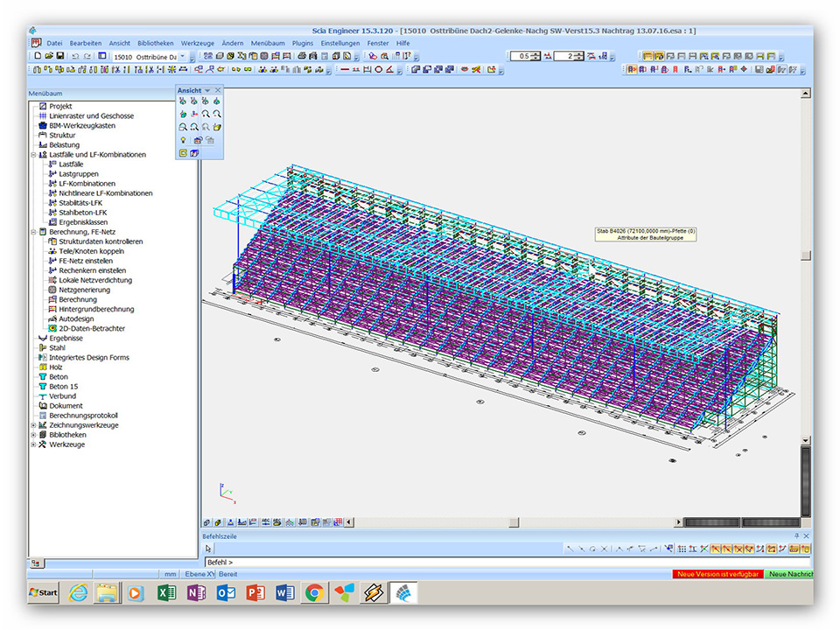Viewport: 840px width, 630px height.
Task: Click the New document toolbar icon
Action: pos(36,56)
